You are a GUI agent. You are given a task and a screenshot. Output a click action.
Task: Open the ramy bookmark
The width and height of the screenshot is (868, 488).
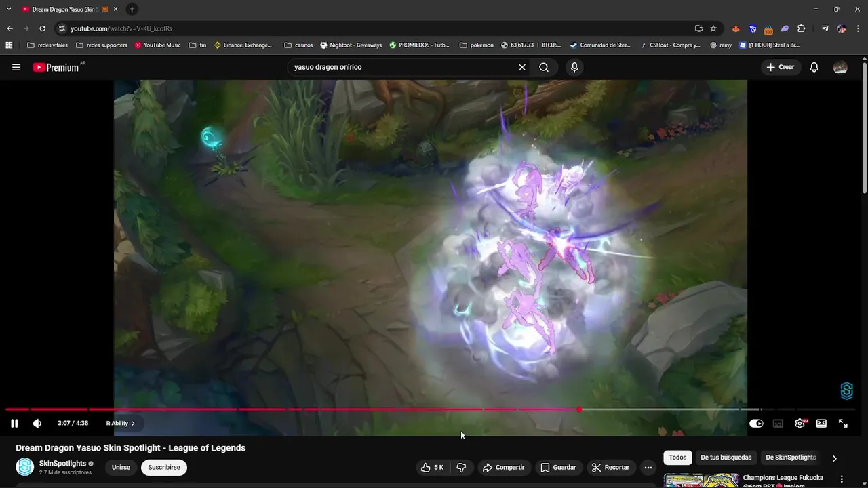pos(721,45)
